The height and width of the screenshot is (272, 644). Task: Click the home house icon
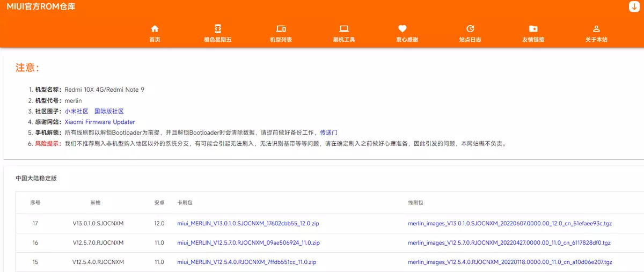coord(155,28)
